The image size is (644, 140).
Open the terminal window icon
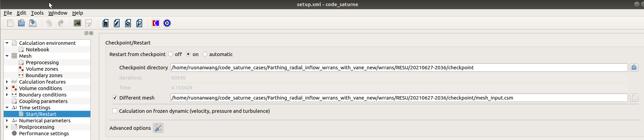pyautogui.click(x=77, y=23)
